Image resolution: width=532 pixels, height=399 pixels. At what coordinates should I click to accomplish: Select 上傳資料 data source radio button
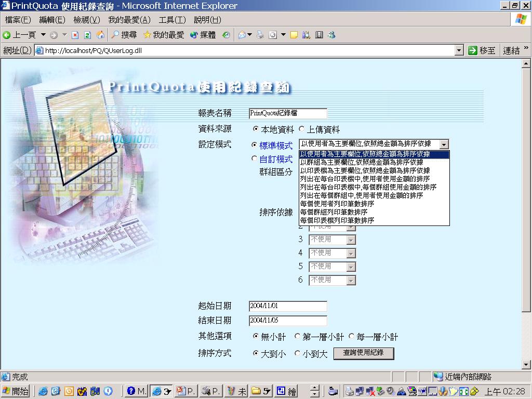coord(302,129)
